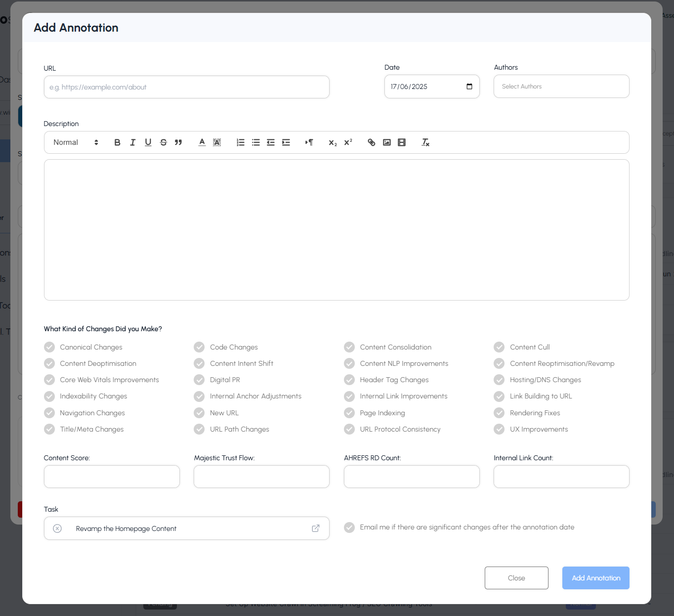Insert an image into the description
Viewport: 674px width, 616px height.
click(387, 142)
